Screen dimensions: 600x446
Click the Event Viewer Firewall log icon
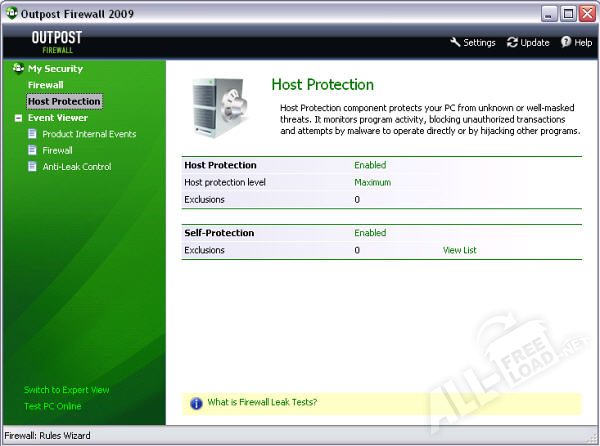(x=33, y=151)
